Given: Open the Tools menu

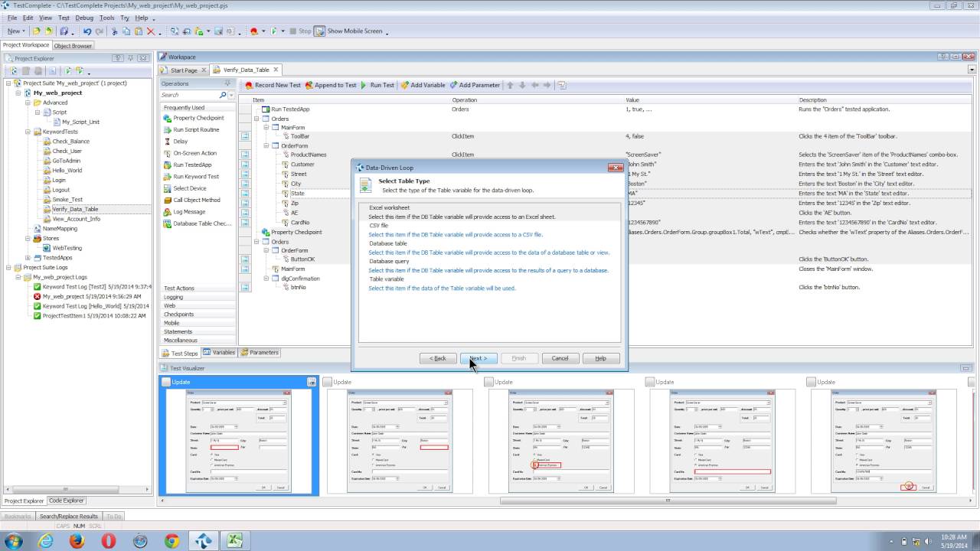Looking at the screenshot, I should tap(106, 18).
